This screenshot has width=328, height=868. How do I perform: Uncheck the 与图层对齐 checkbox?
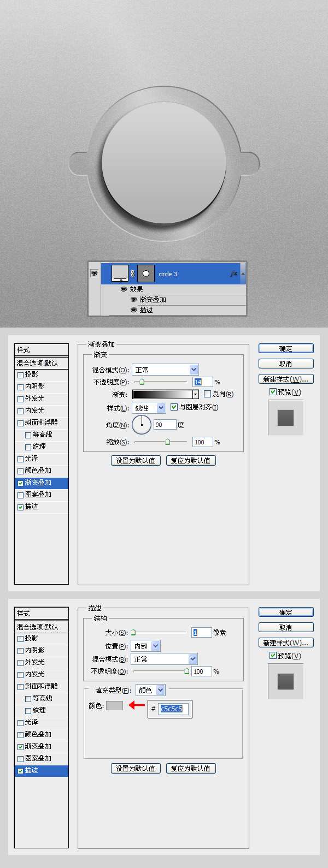coord(174,407)
